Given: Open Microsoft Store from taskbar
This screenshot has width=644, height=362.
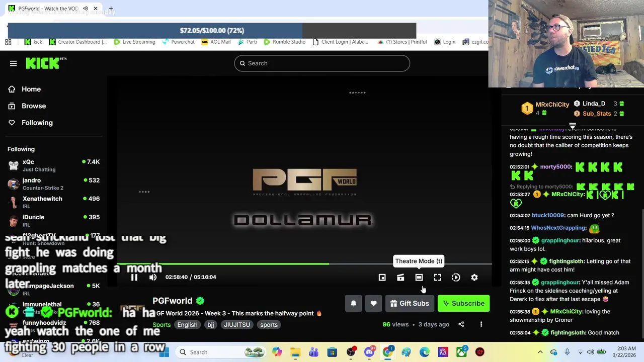Looking at the screenshot, I should 332,352.
